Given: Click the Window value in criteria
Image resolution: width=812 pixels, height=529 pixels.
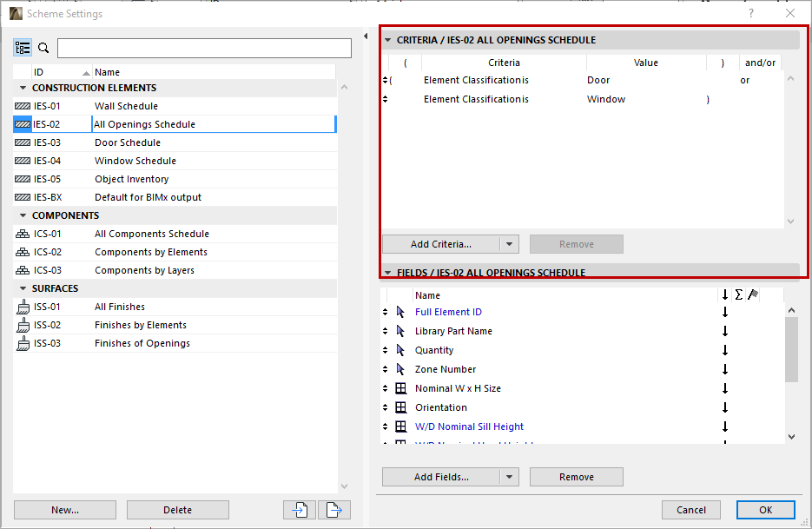Looking at the screenshot, I should coord(606,99).
